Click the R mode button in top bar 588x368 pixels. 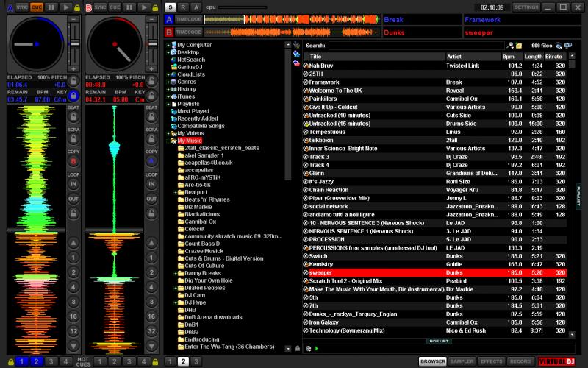tap(183, 7)
